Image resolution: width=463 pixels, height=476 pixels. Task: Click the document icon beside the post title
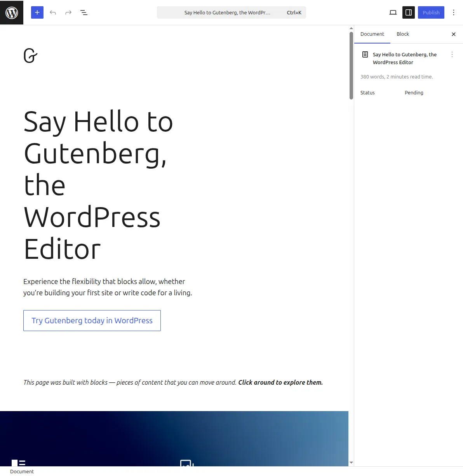[365, 54]
